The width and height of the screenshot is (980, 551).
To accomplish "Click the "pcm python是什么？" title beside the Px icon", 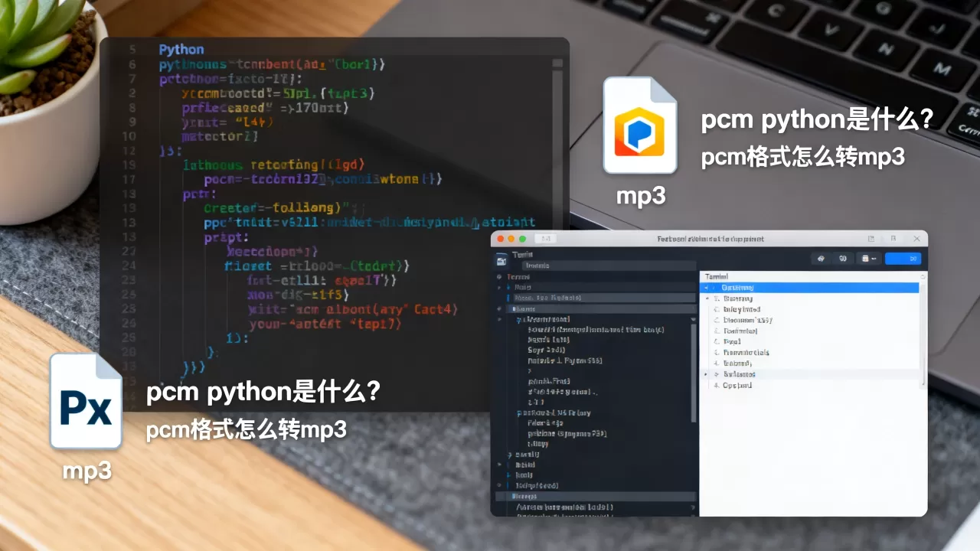I will (263, 393).
